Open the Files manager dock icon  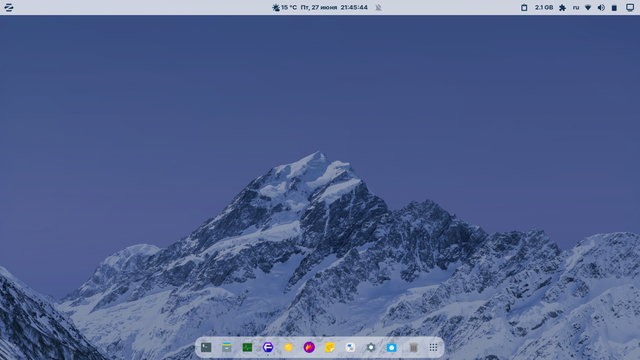point(227,347)
